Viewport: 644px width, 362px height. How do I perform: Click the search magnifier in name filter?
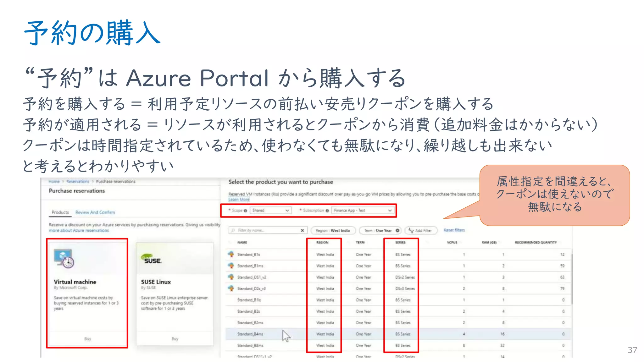click(x=233, y=230)
